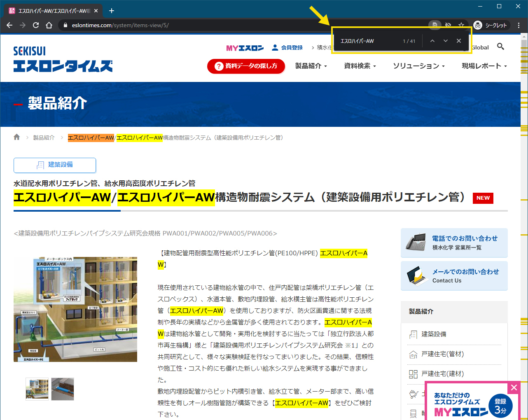Expand the ソリューション navigation menu
Screen dimensions: 528x420
click(x=419, y=66)
